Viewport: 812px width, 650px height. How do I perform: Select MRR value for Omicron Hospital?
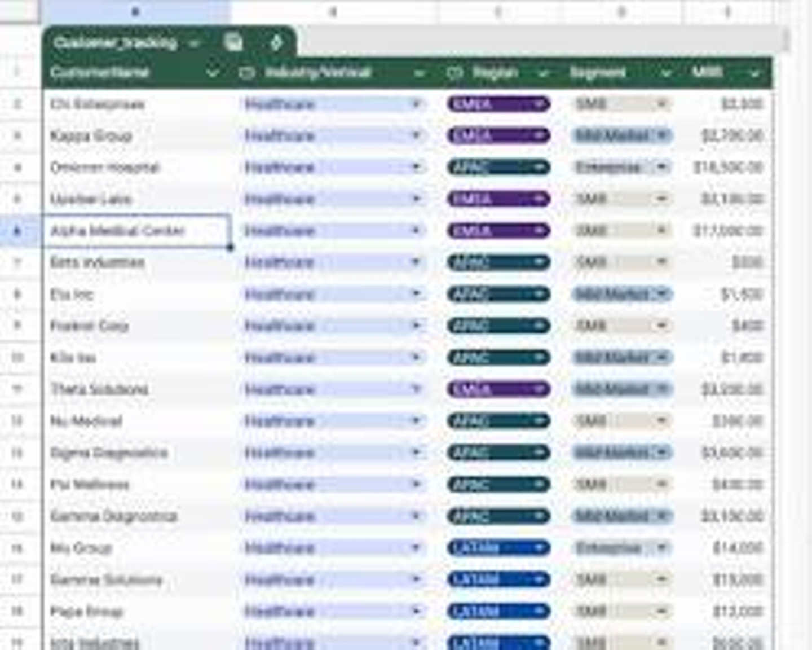pyautogui.click(x=727, y=168)
